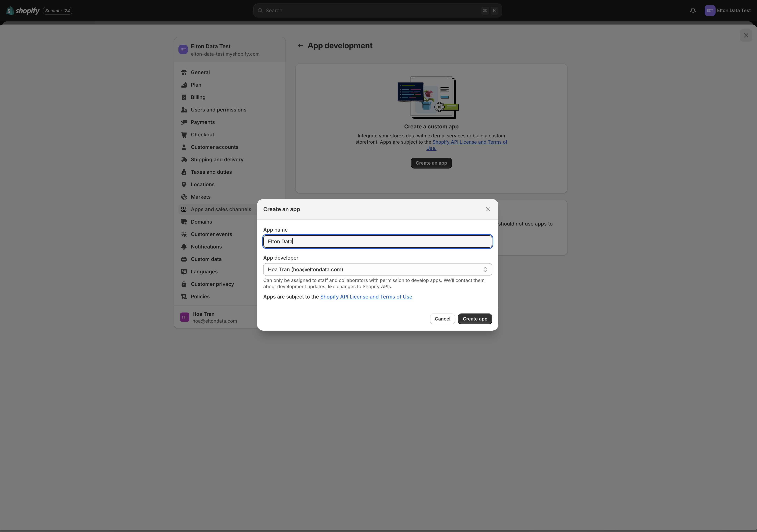Open the Markets settings icon
The width and height of the screenshot is (757, 532).
tap(184, 197)
